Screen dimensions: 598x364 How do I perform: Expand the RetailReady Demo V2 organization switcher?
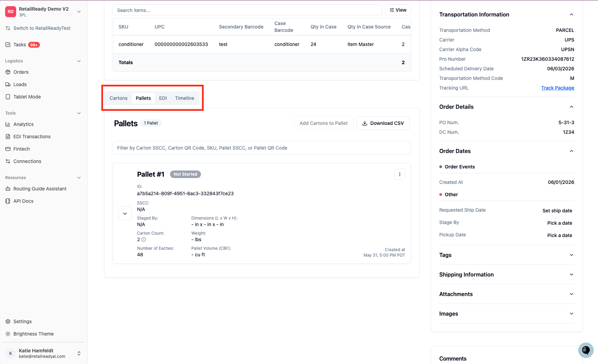pos(79,12)
